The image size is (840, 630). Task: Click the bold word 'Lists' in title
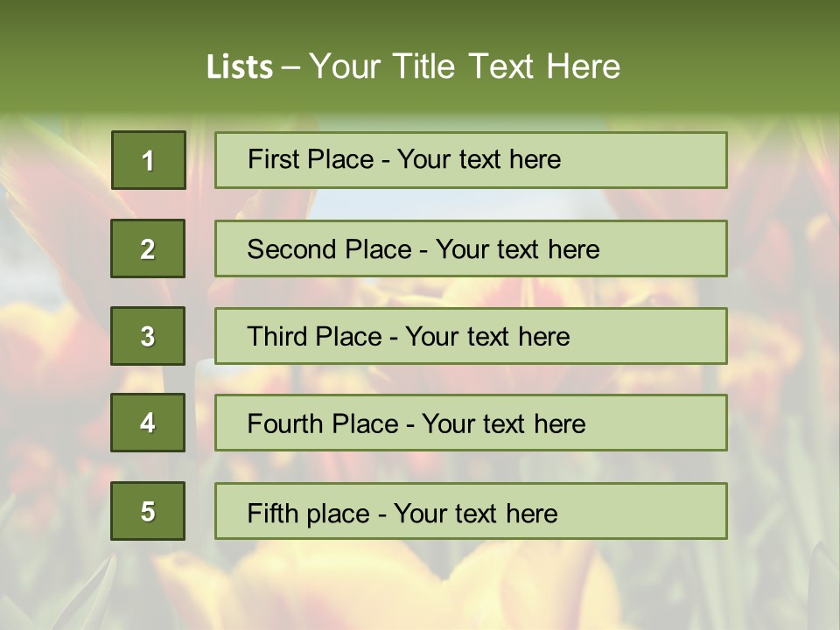pyautogui.click(x=240, y=67)
